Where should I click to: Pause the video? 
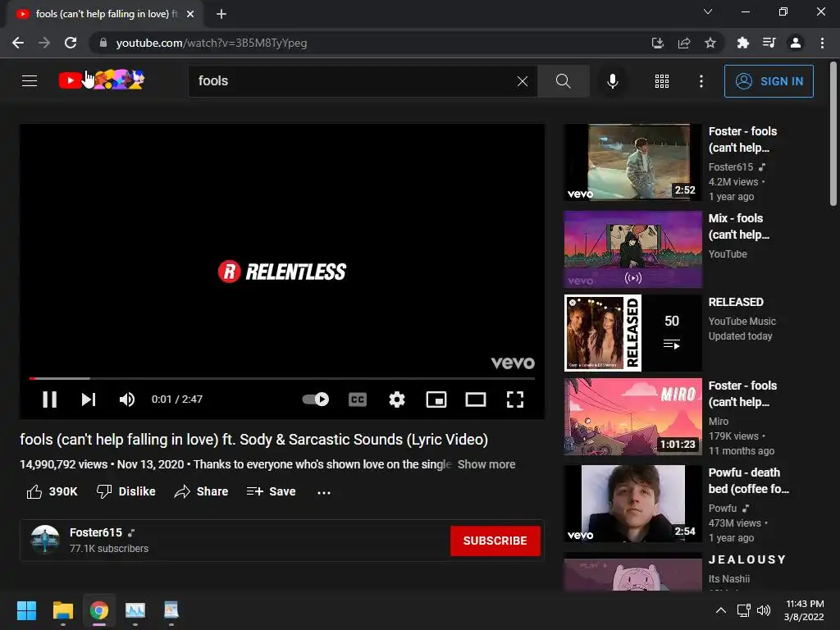(x=50, y=399)
